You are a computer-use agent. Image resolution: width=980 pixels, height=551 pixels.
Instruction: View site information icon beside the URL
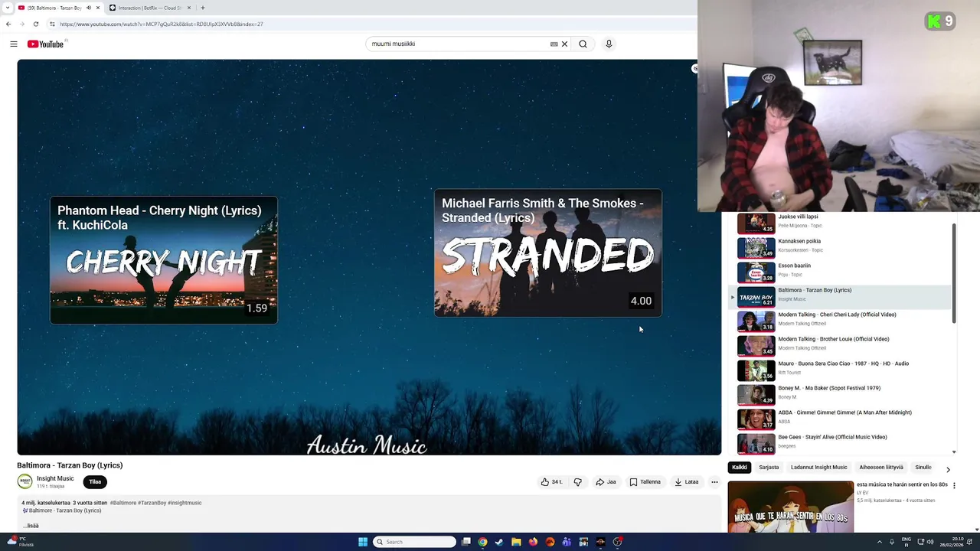tap(52, 24)
